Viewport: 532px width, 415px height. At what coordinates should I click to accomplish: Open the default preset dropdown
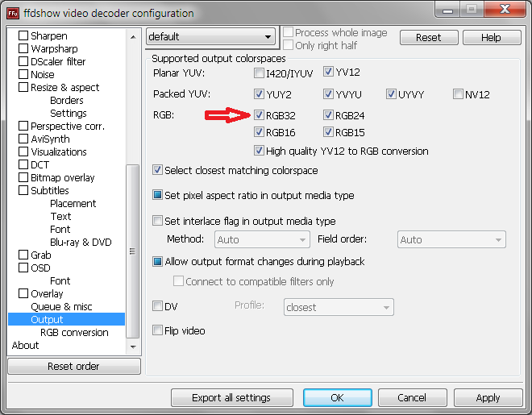point(210,36)
